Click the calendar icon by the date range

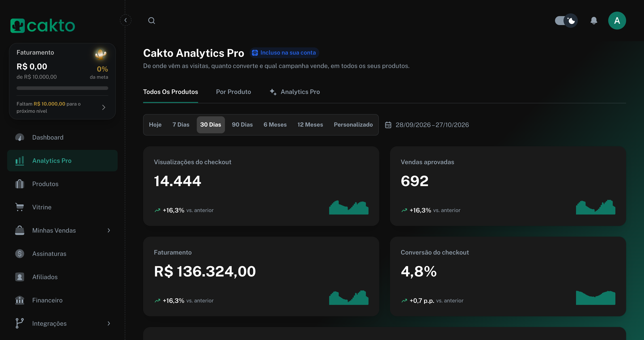388,125
